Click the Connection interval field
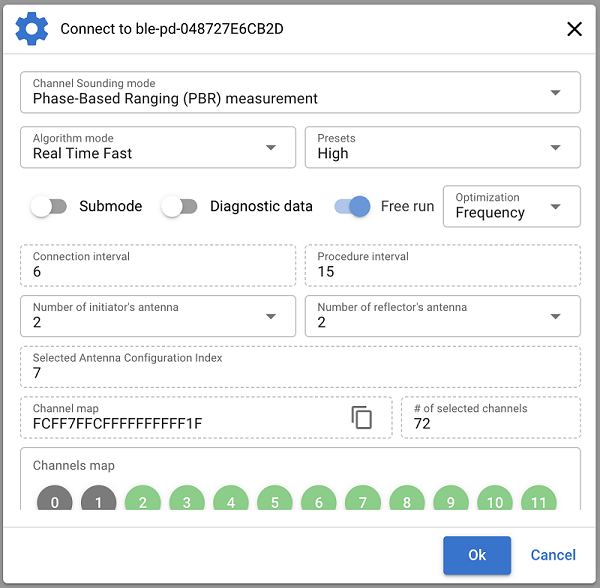600x588 pixels. 158,265
